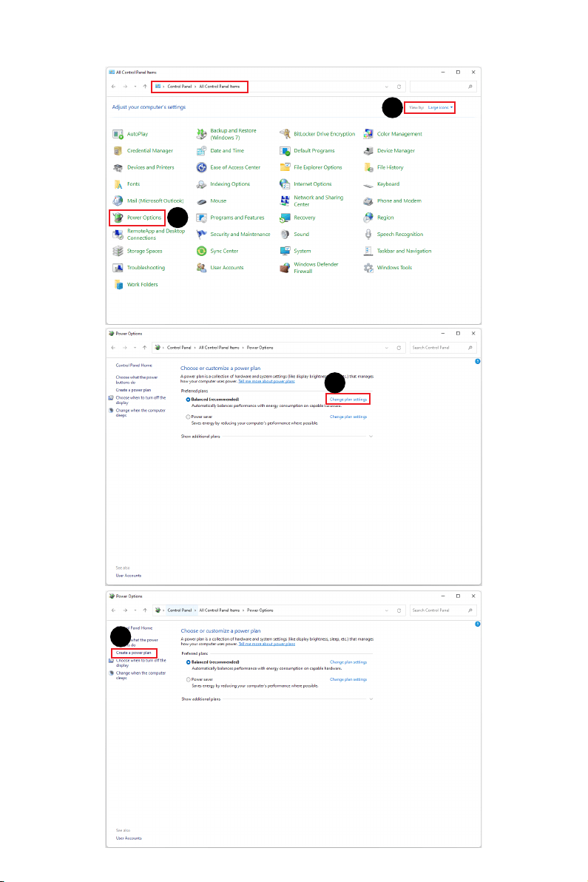Click the All Control Panel Items breadcrumb
Screen dimensions: 588x882
(219, 87)
